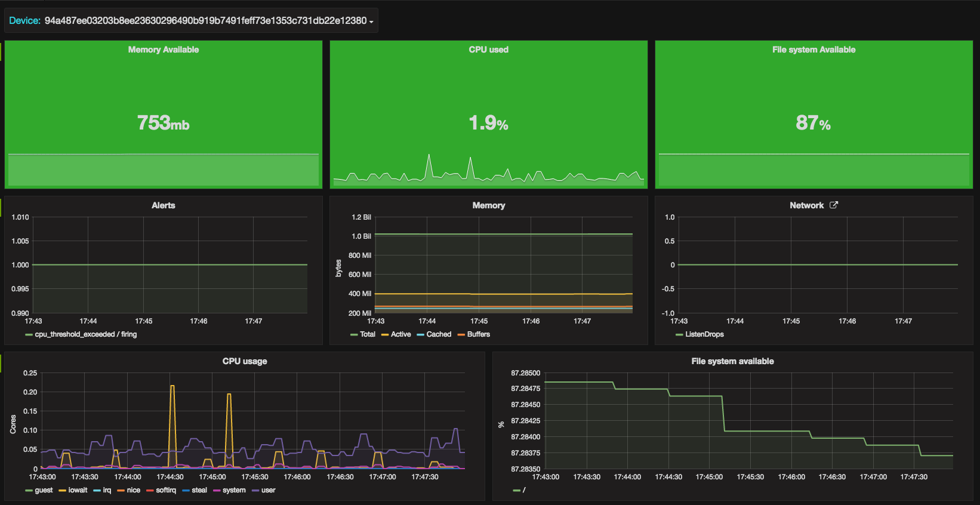980x505 pixels.
Task: Open the Memory graph panel title
Action: coord(488,205)
